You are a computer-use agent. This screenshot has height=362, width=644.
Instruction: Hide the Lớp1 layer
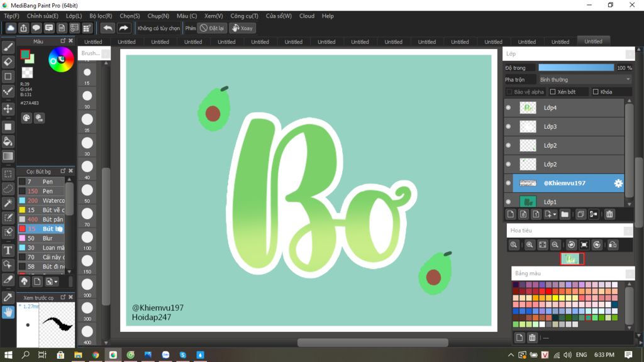(508, 202)
